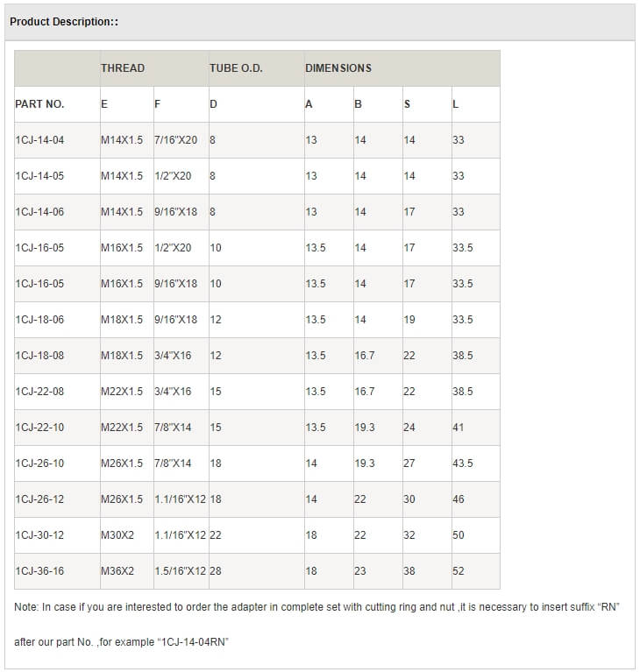
Task: Click part number 1CJ-14-04
Action: click(39, 140)
